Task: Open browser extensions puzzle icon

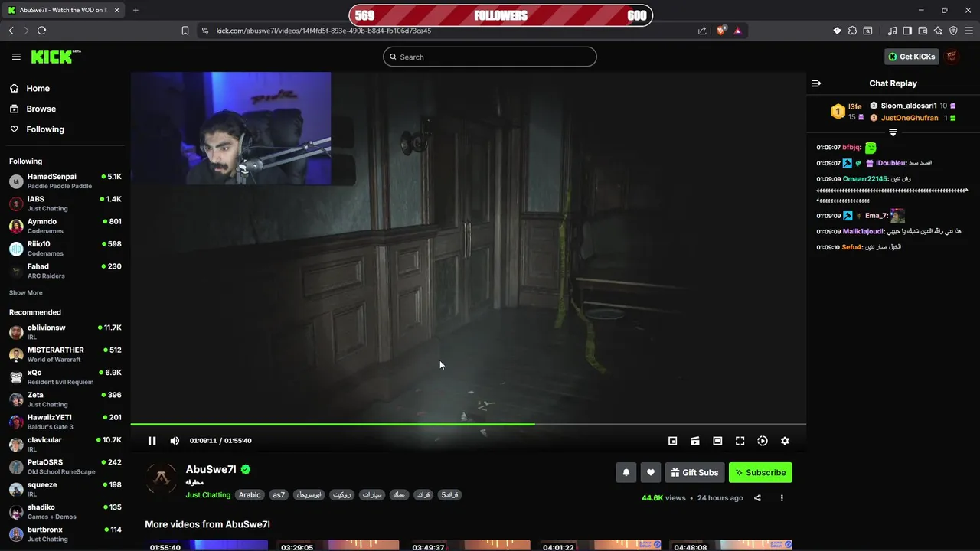Action: coord(852,31)
